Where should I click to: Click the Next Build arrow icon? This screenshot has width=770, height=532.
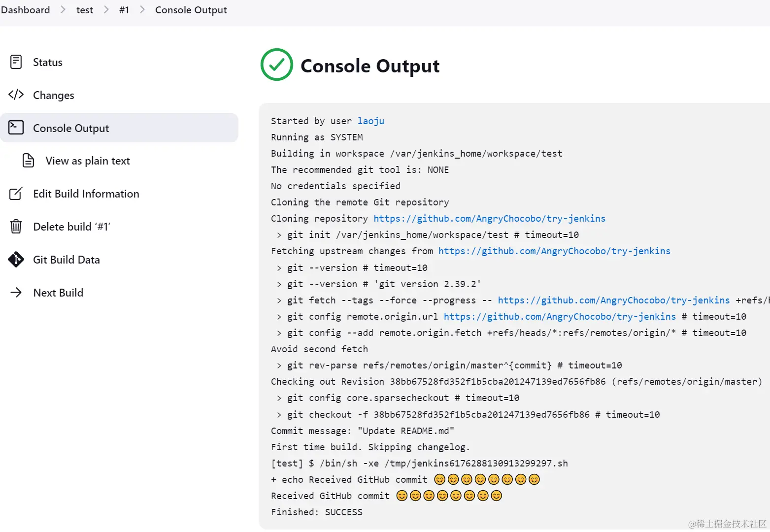tap(16, 293)
